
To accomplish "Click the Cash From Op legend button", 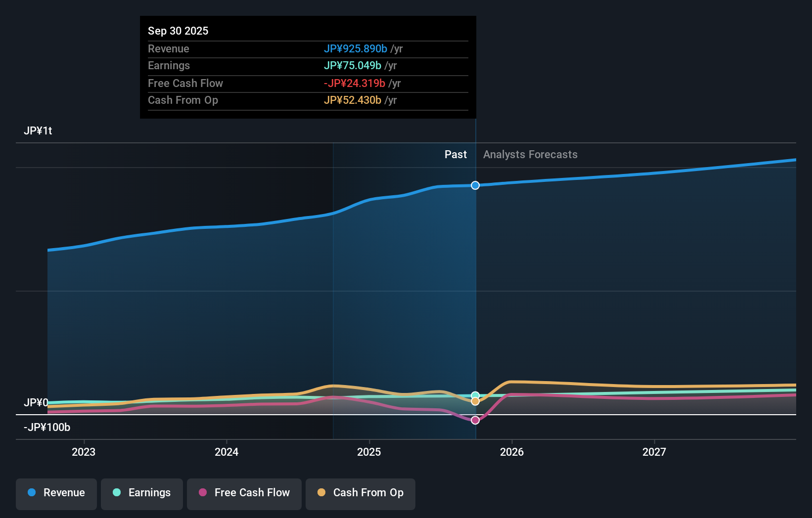I will click(361, 494).
